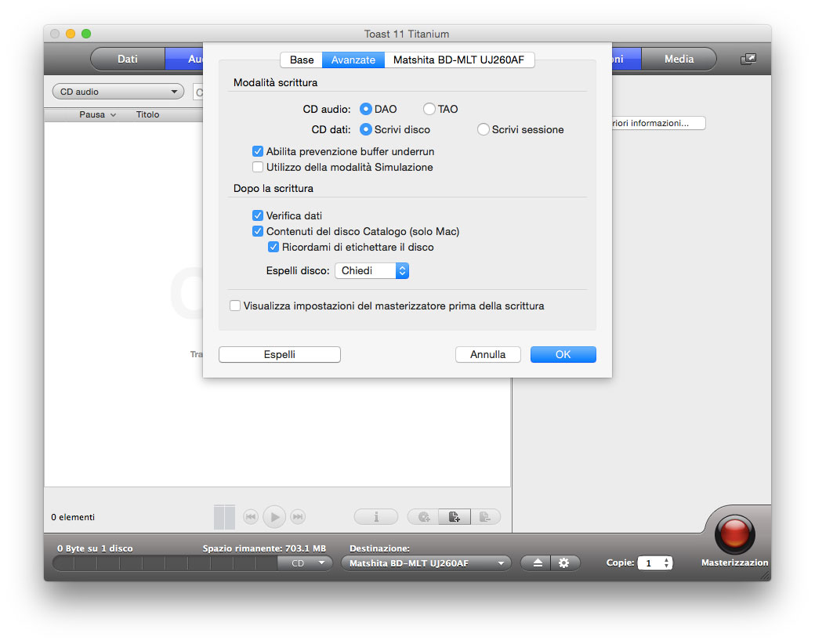Select Scrivi disco for CD dati
This screenshot has width=815, height=644.
click(x=365, y=129)
